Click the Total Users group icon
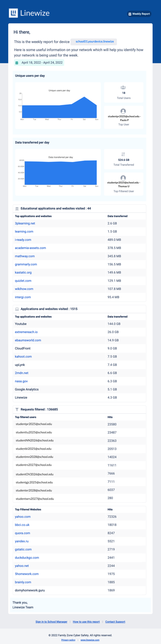161x644 pixels. [x=123, y=87]
